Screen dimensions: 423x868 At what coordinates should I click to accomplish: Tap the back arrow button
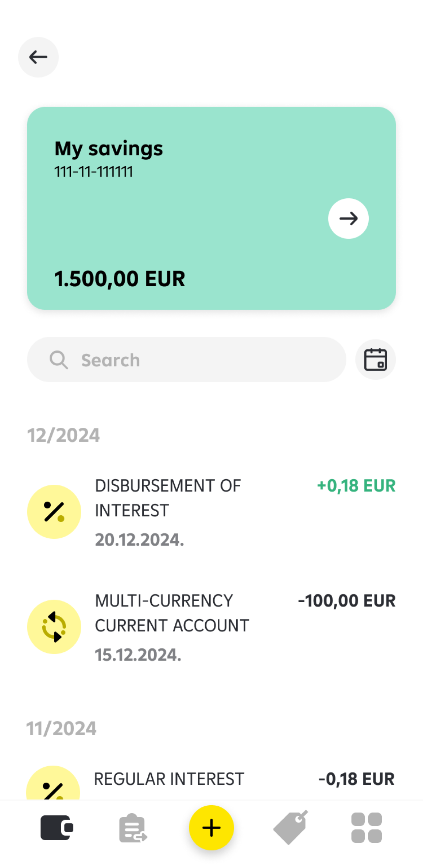tap(38, 57)
